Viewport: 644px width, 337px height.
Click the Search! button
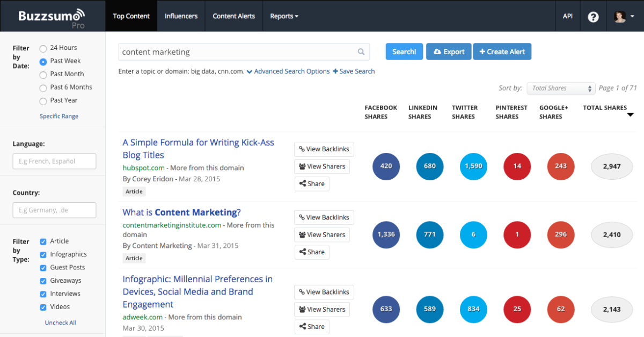tap(404, 52)
